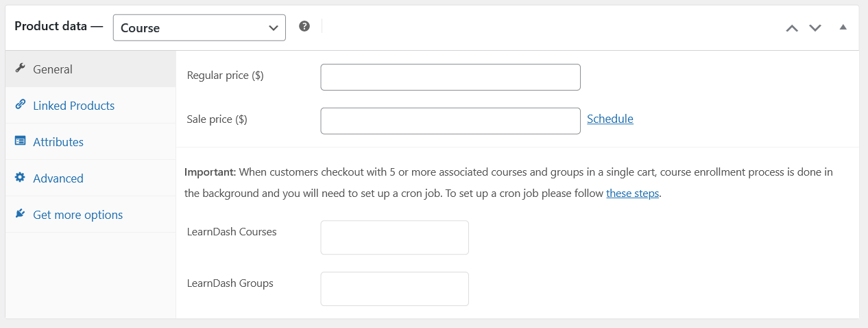
Task: Collapse the Product data panel triangle
Action: (x=843, y=27)
